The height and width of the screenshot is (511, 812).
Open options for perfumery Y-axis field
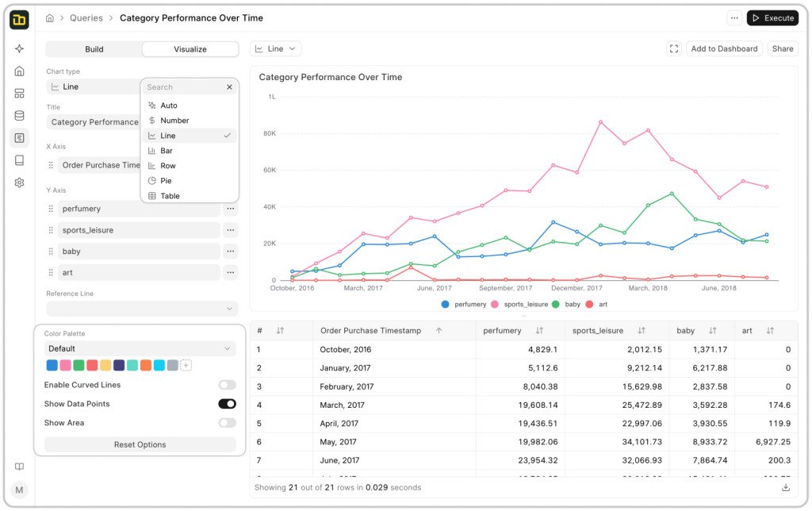pos(231,209)
